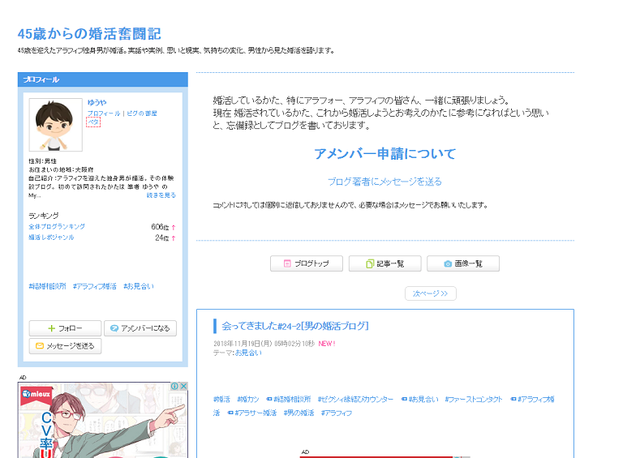Screen dimensions: 640x458
Task: Open article 会ってきました#24-2[男の婚活ブログ]
Action: (x=295, y=326)
